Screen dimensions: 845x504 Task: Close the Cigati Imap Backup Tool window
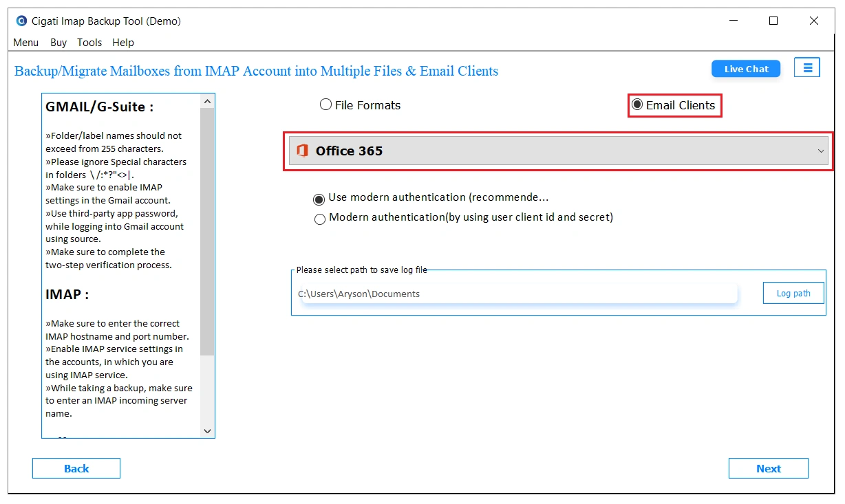coord(814,21)
